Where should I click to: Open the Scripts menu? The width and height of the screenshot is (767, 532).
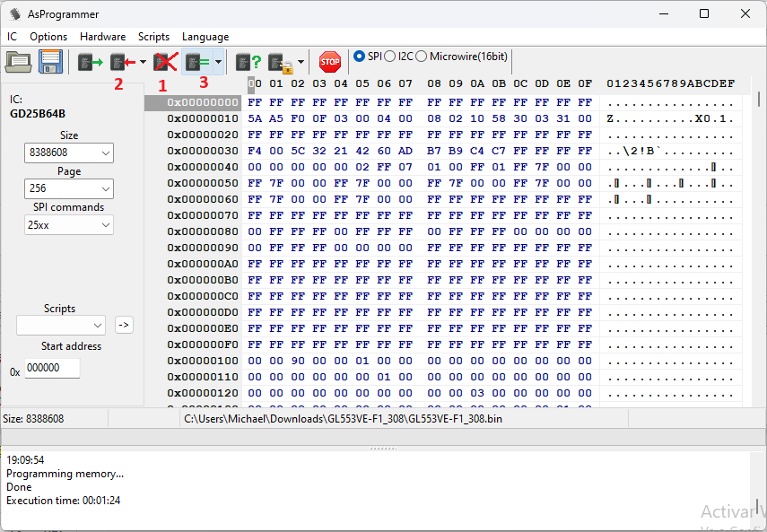tap(153, 37)
